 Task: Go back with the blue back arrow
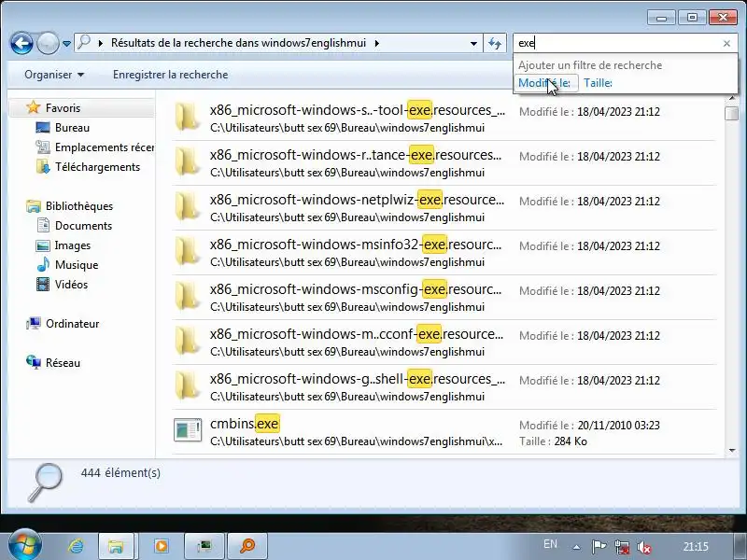pos(21,43)
